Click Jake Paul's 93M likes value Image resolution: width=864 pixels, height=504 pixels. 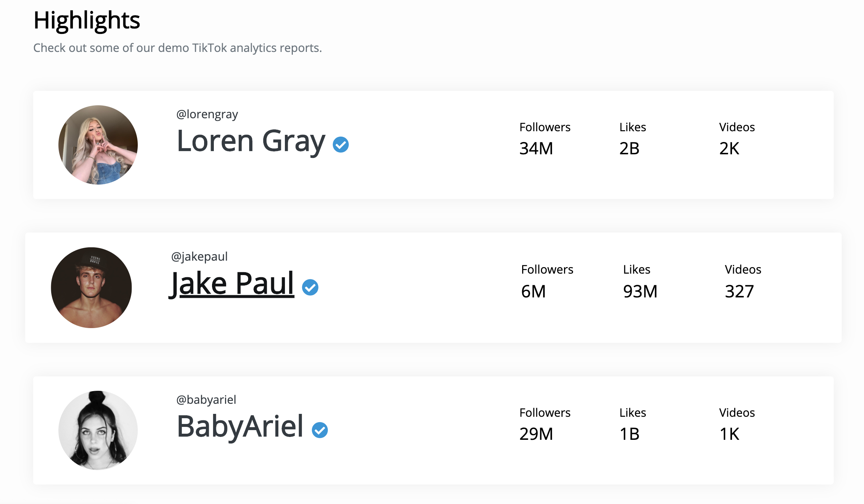click(640, 291)
